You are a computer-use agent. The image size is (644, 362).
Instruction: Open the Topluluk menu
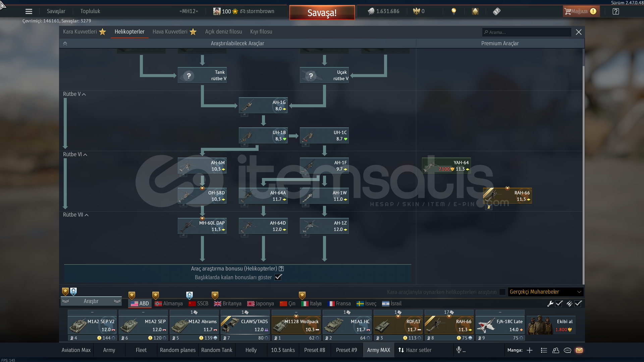click(x=90, y=11)
